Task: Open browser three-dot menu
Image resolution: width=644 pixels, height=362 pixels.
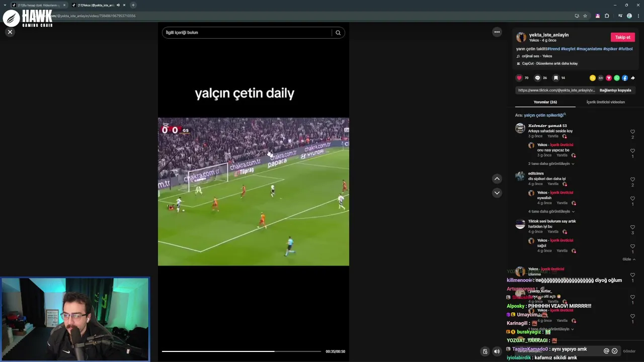Action: [x=638, y=16]
